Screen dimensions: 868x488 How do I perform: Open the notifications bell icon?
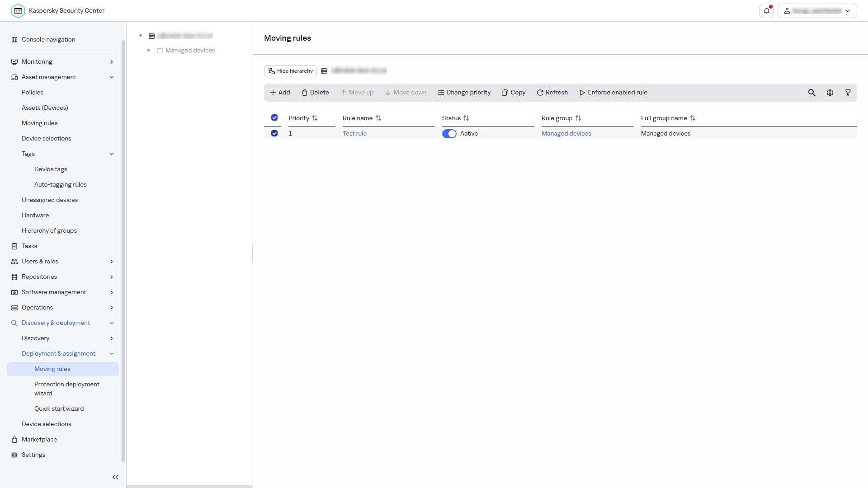point(767,11)
